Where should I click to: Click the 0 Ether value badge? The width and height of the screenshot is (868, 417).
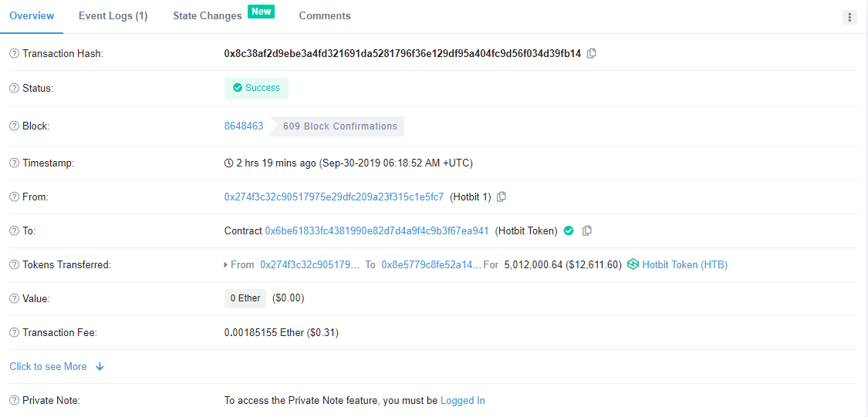coord(245,298)
